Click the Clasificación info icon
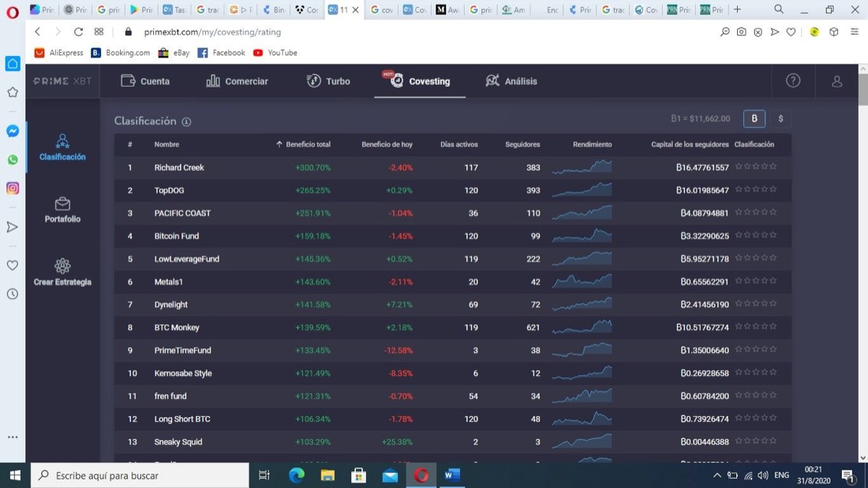 pyautogui.click(x=186, y=122)
